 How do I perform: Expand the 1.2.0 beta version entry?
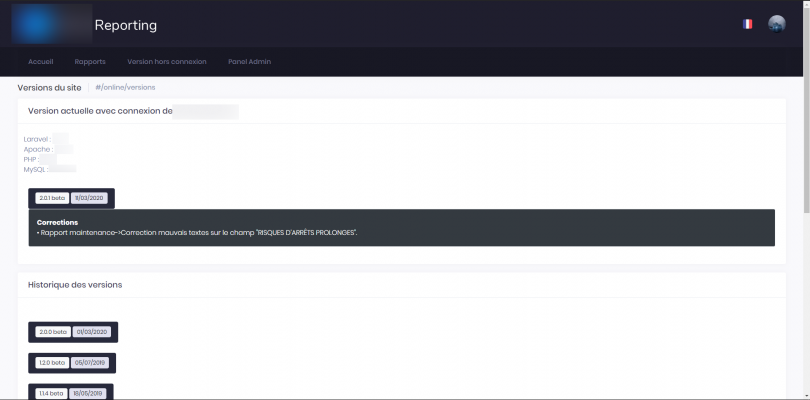[x=51, y=362]
